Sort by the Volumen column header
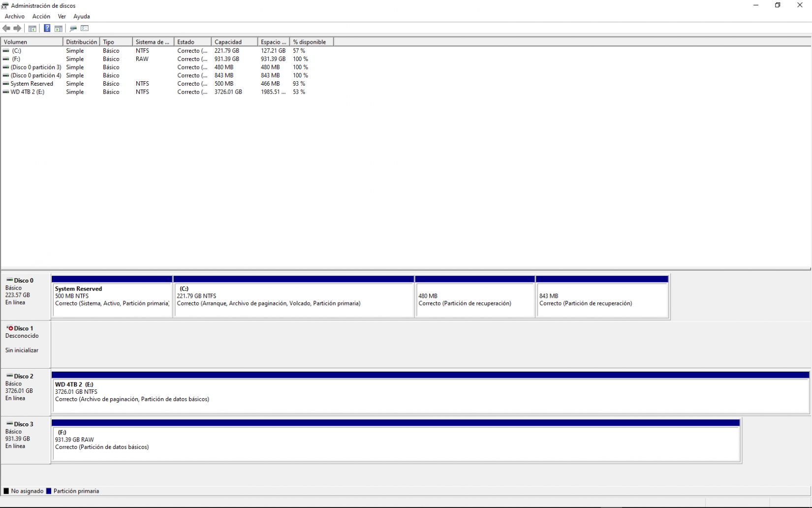The image size is (812, 508). click(x=32, y=42)
